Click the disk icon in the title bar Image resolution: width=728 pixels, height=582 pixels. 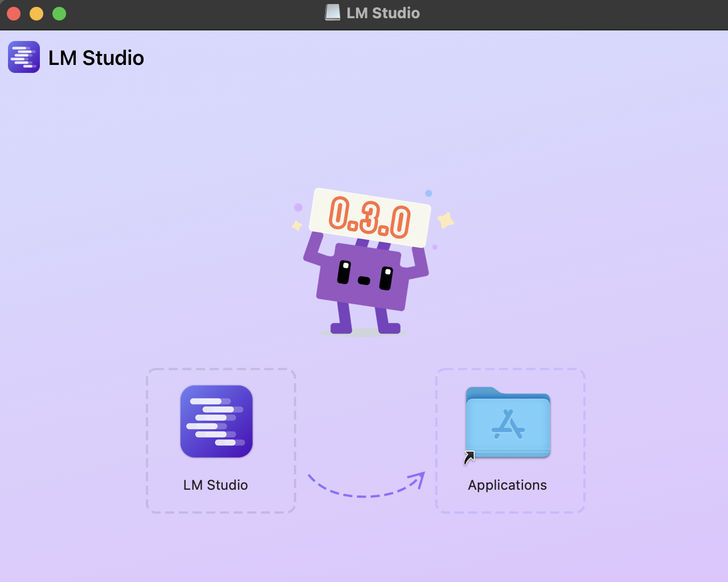[333, 13]
